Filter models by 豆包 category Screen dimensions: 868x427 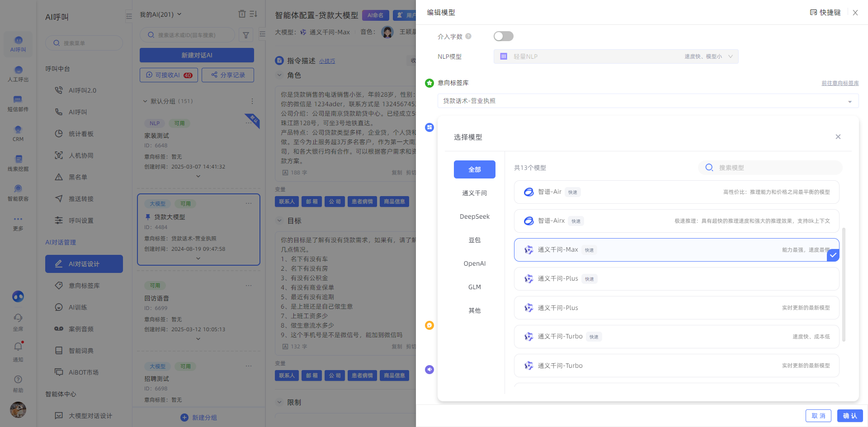coord(475,240)
